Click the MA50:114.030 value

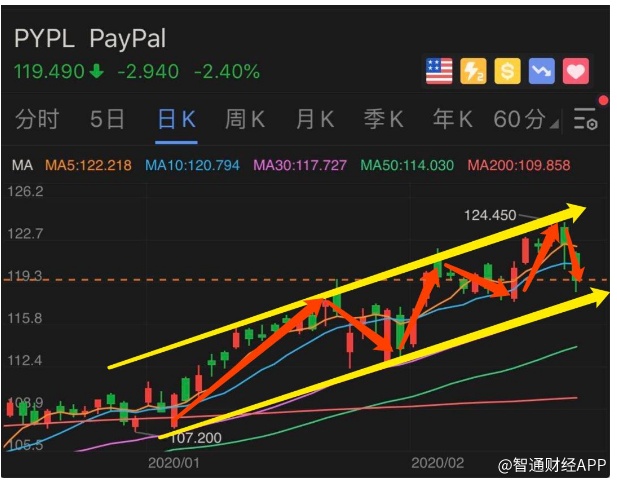[407, 165]
